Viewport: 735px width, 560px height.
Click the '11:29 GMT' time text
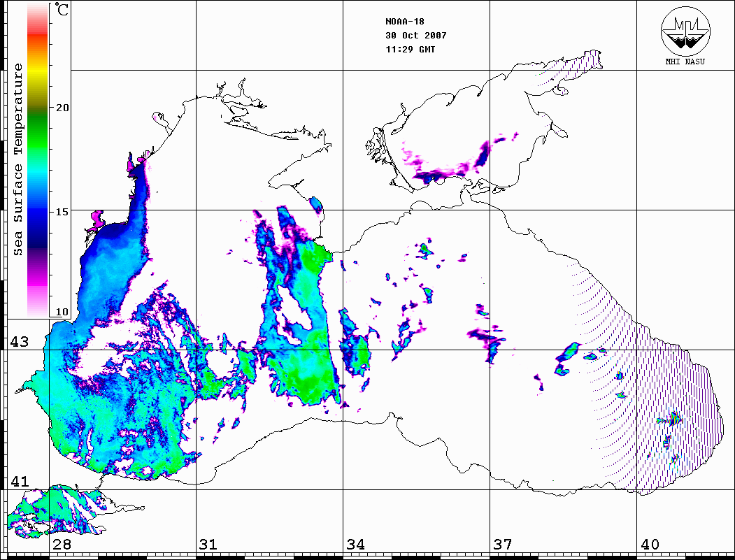coord(410,50)
